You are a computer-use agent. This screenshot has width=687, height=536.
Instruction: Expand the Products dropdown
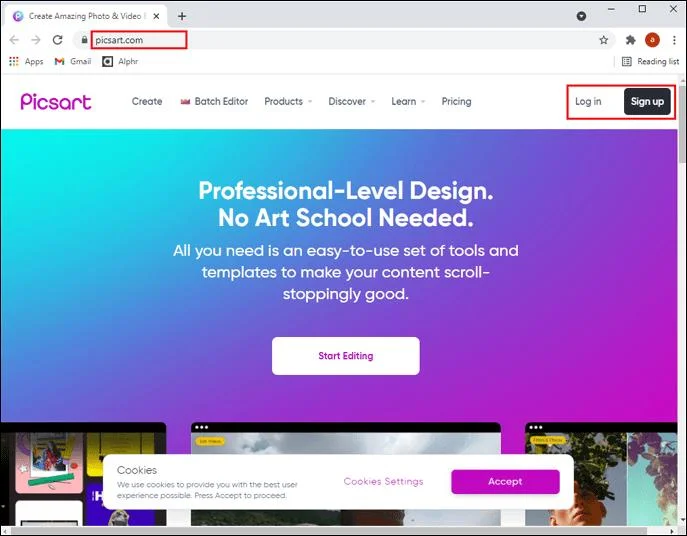[288, 102]
